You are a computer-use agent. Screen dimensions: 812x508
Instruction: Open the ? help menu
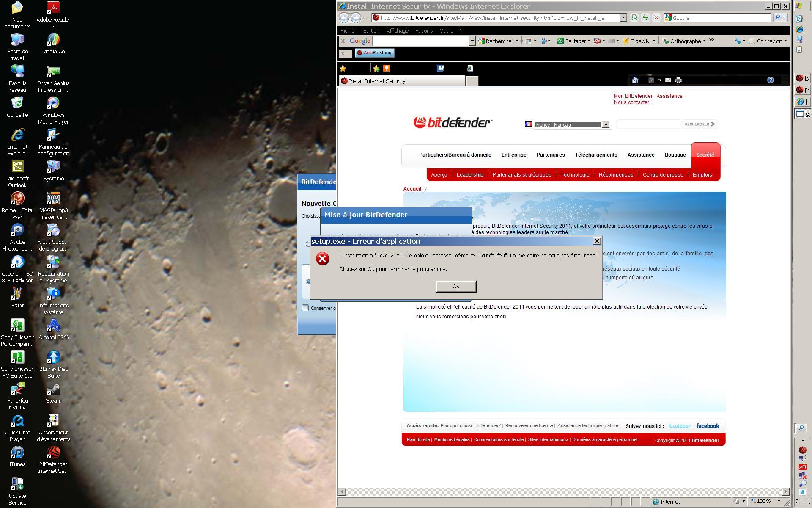(x=461, y=31)
